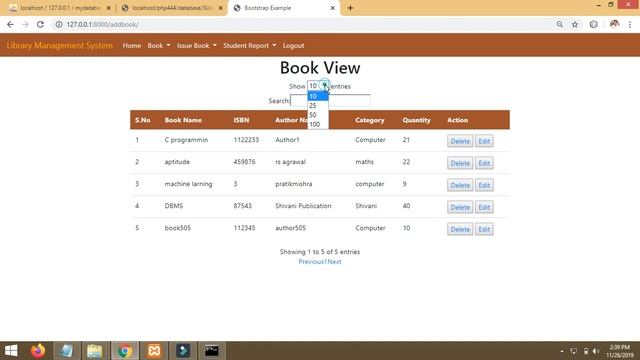View site info icon in address bar
This screenshot has height=360, width=640.
pos(59,24)
